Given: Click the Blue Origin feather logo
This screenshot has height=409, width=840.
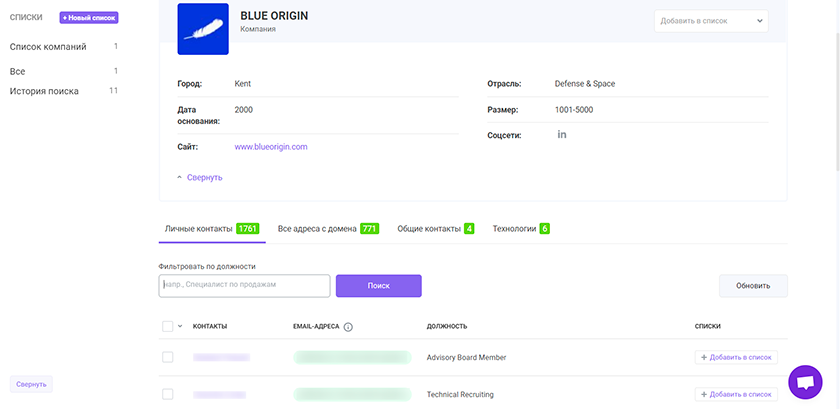Looking at the screenshot, I should [x=203, y=29].
